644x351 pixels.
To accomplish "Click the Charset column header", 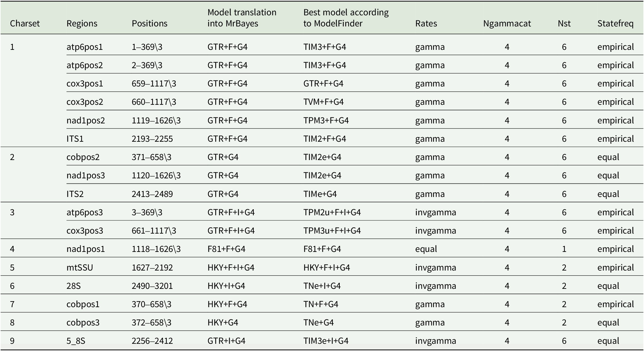I will click(x=25, y=23).
